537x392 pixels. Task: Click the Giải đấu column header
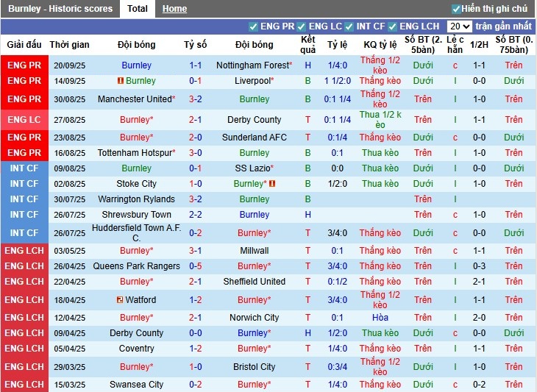tap(24, 45)
